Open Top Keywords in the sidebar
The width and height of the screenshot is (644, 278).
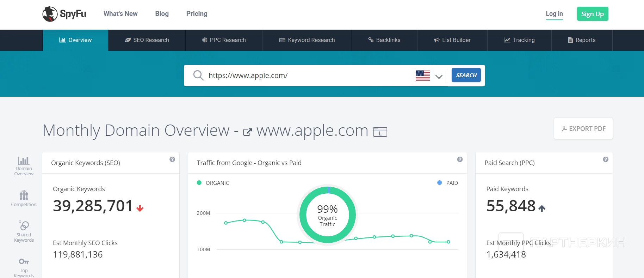[x=24, y=268]
